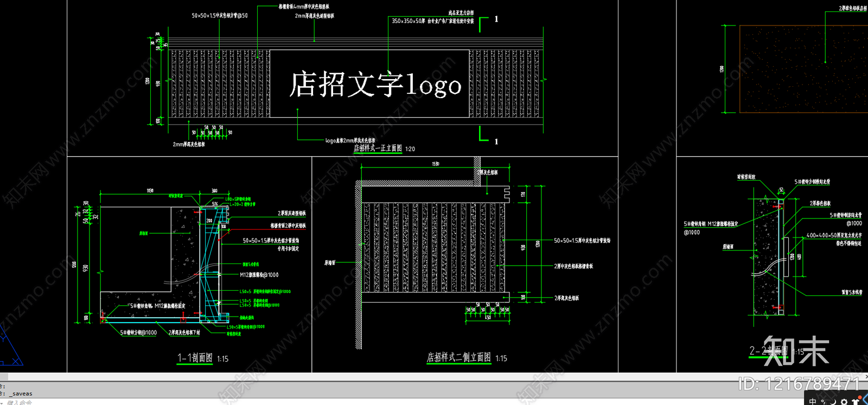Click the 1-1剖面图 drawing title
Image resolution: width=868 pixels, height=405 pixels.
pos(195,358)
